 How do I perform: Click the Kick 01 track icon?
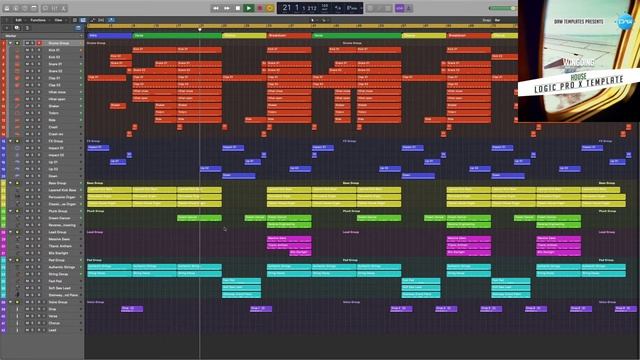coord(17,50)
